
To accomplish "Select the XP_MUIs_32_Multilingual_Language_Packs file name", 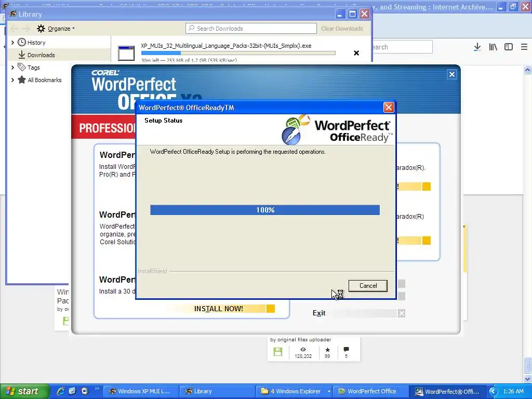I will (226, 46).
